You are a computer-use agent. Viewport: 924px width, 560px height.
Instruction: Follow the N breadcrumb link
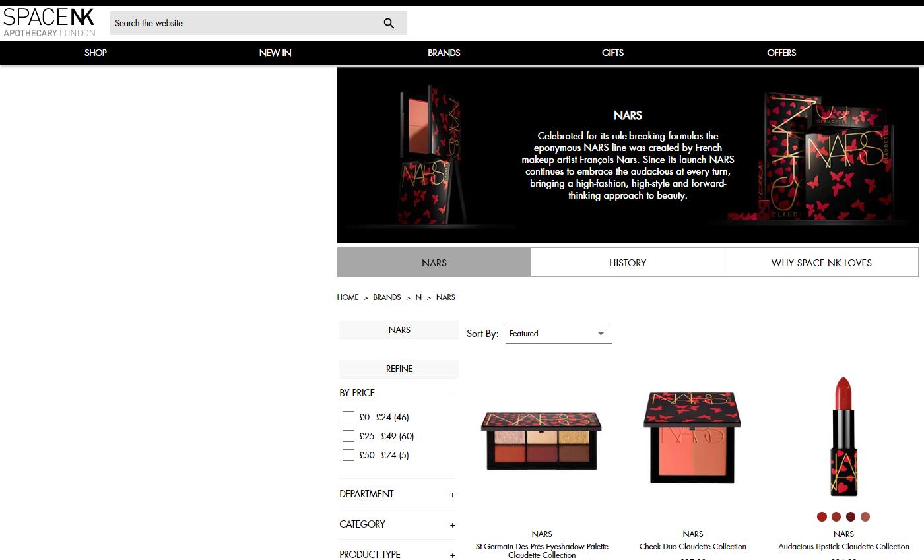click(419, 297)
